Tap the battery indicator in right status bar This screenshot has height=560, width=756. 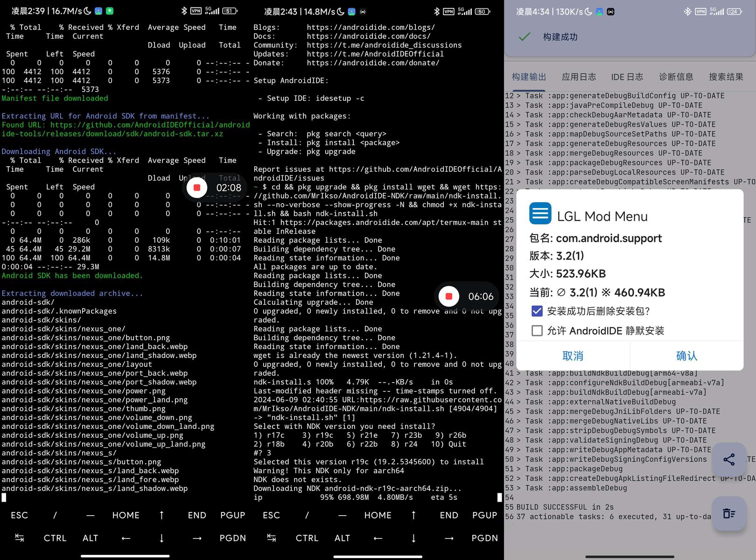735,11
